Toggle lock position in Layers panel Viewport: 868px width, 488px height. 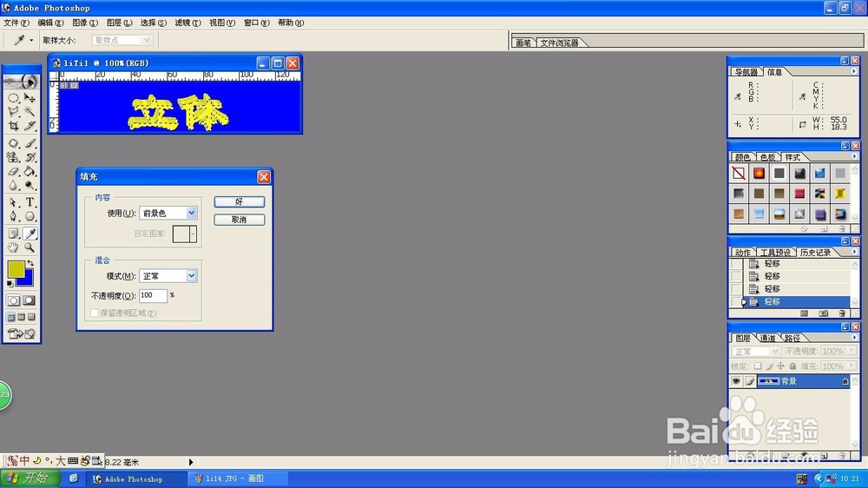click(x=780, y=366)
